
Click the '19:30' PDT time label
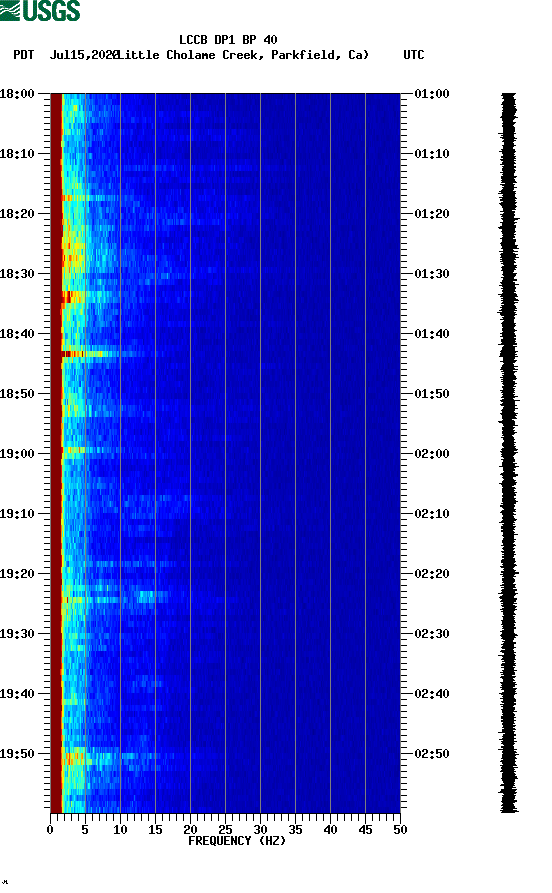(x=17, y=634)
